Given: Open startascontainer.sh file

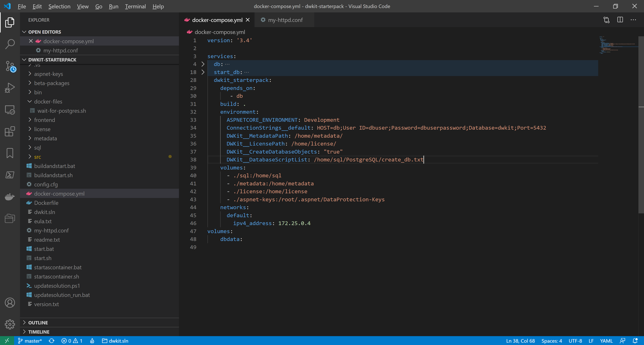Looking at the screenshot, I should point(99,276).
